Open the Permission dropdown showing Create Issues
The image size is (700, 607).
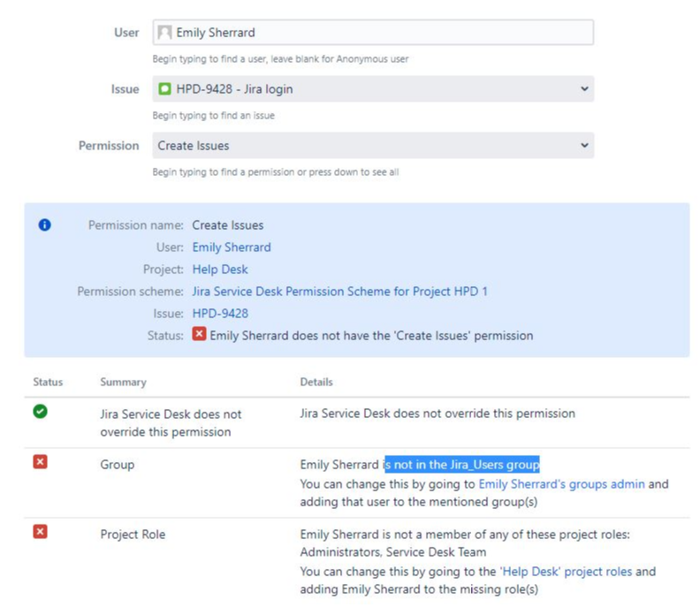(373, 146)
